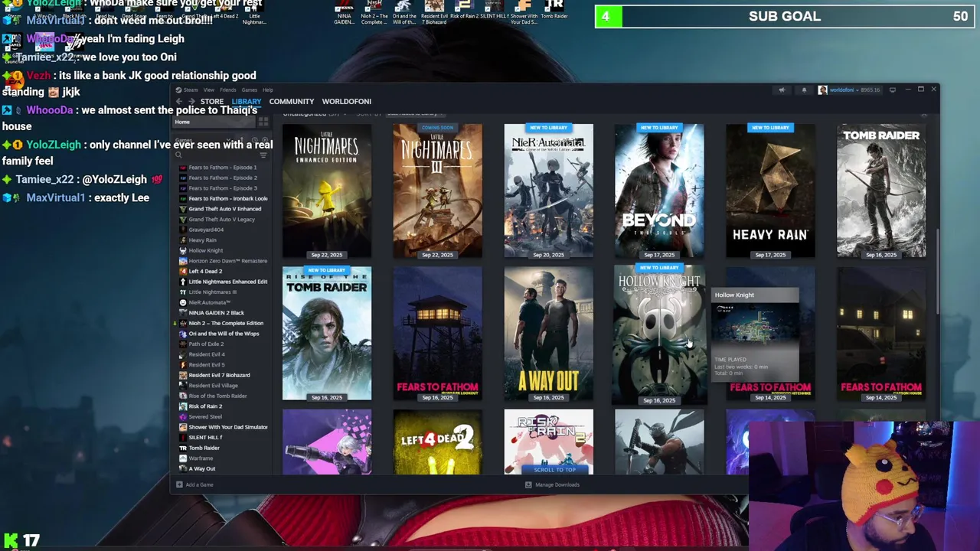Select Path of Exile 2 in list

206,344
